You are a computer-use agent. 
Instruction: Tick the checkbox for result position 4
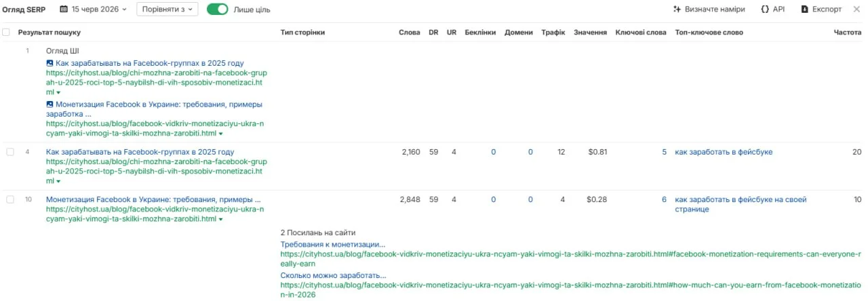pos(10,152)
